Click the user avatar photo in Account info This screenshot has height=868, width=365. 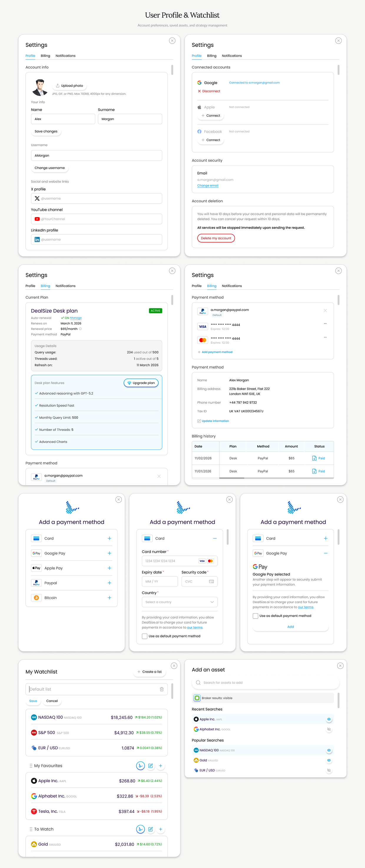[40, 87]
